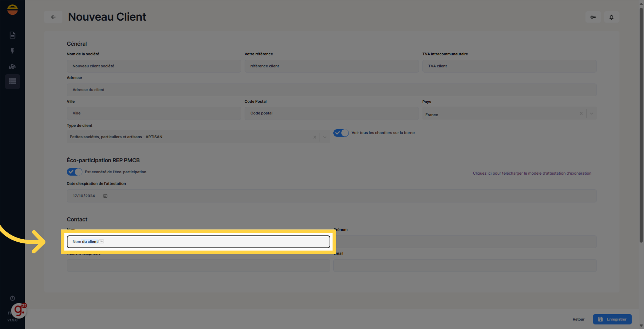
Task: Toggle 'Voir tous les chantiers sur la borne'
Action: click(341, 133)
